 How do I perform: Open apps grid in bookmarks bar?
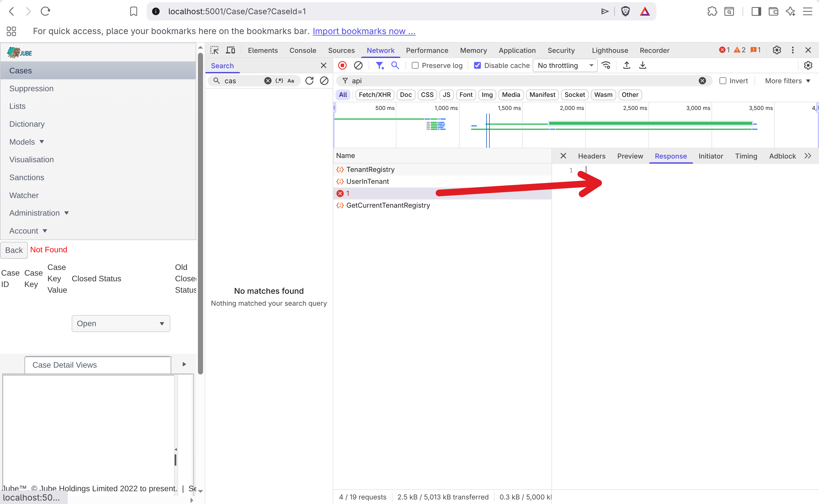(11, 31)
